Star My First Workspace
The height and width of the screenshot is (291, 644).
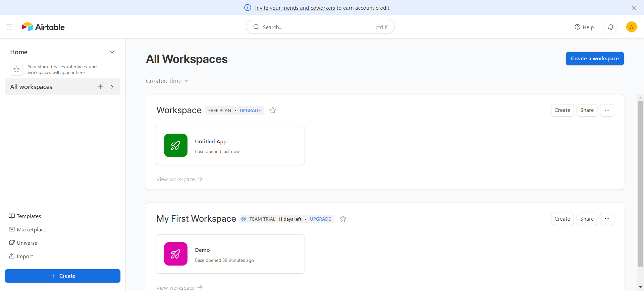click(343, 219)
